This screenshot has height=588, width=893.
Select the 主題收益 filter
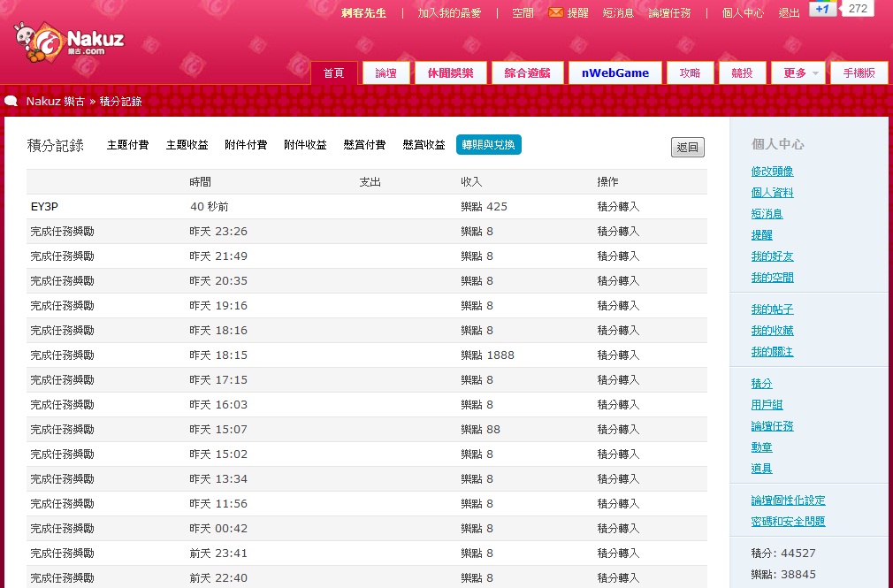click(187, 145)
